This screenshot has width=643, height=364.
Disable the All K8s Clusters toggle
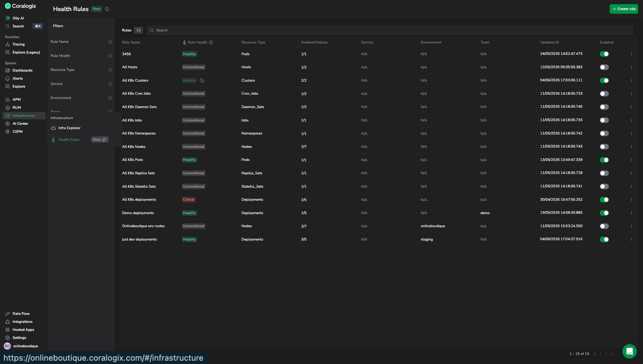click(604, 80)
